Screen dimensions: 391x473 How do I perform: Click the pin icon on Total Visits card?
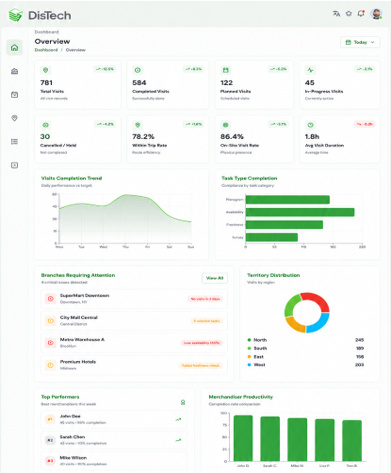click(x=46, y=70)
